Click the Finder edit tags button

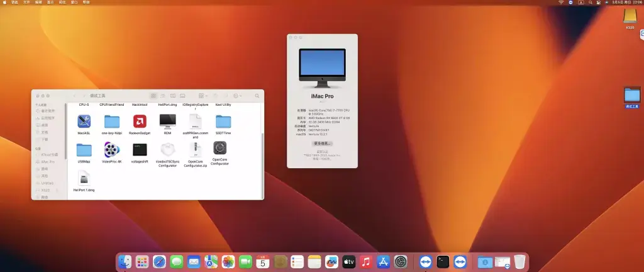(226, 96)
